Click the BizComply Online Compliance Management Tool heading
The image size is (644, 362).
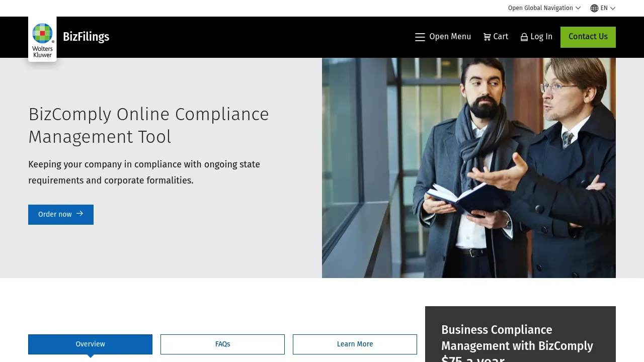[x=148, y=125]
